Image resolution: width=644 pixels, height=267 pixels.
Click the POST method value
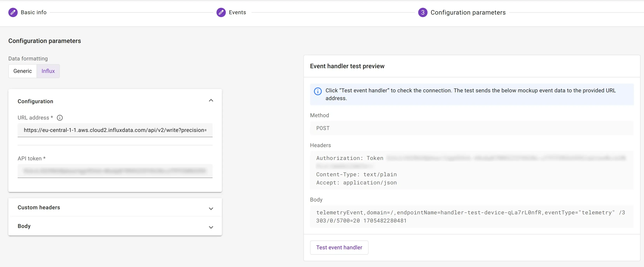[x=323, y=128]
